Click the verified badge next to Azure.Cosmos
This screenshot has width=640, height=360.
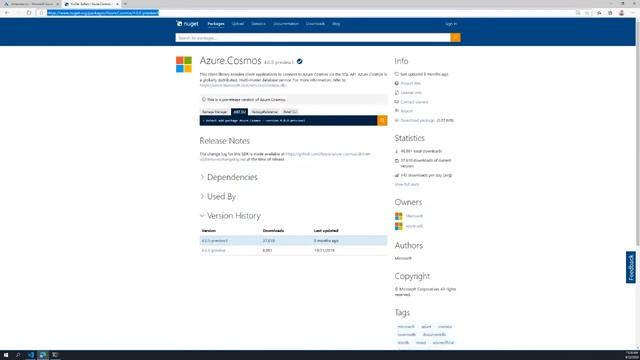click(x=300, y=61)
